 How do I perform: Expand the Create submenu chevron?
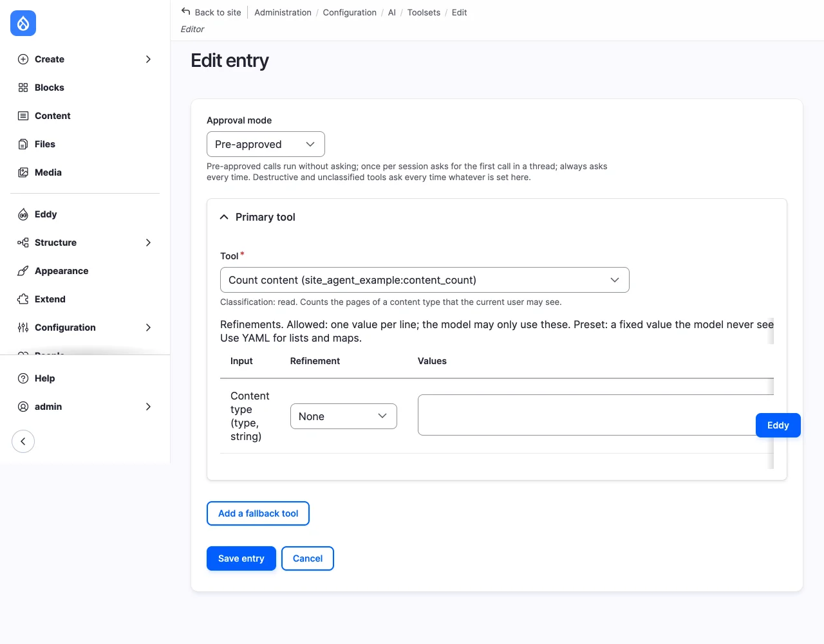(148, 59)
